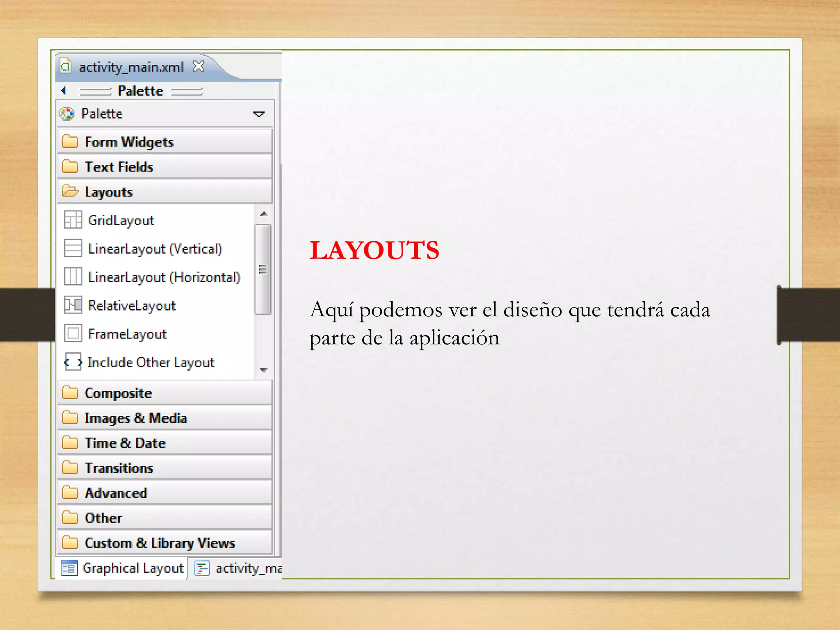Click Custom & Library Views folder icon

point(70,543)
